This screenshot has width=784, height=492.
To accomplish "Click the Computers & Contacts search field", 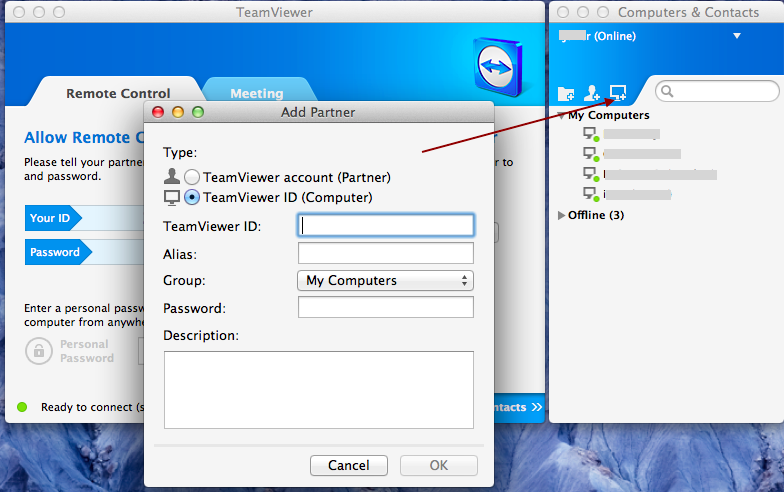I will click(x=717, y=91).
